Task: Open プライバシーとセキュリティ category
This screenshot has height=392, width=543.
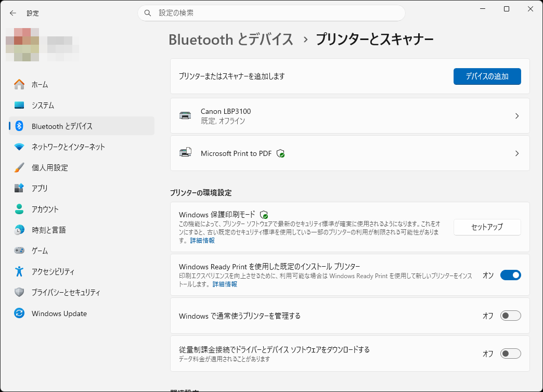Action: [81, 292]
